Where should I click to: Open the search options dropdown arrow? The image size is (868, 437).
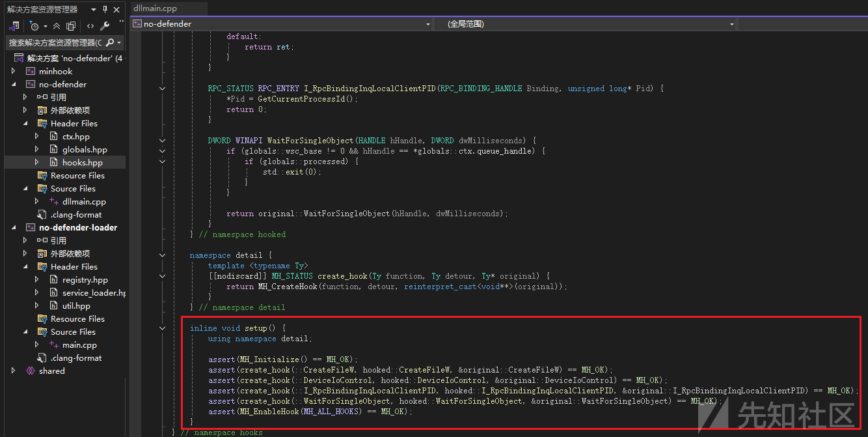pos(120,42)
